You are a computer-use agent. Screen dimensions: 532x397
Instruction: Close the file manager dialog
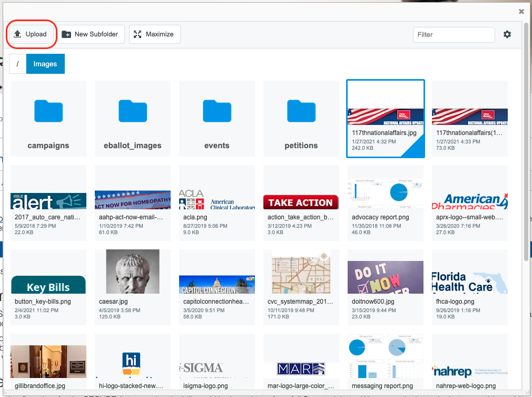521,12
